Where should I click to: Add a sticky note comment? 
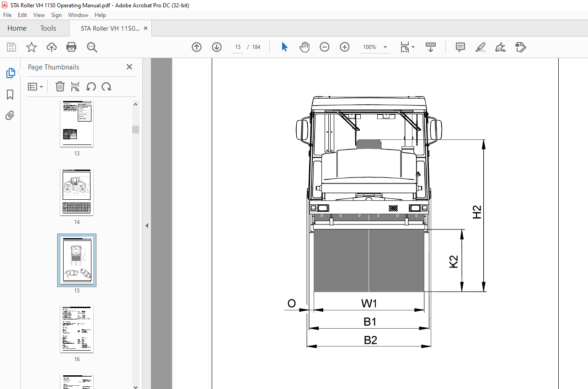pyautogui.click(x=460, y=47)
